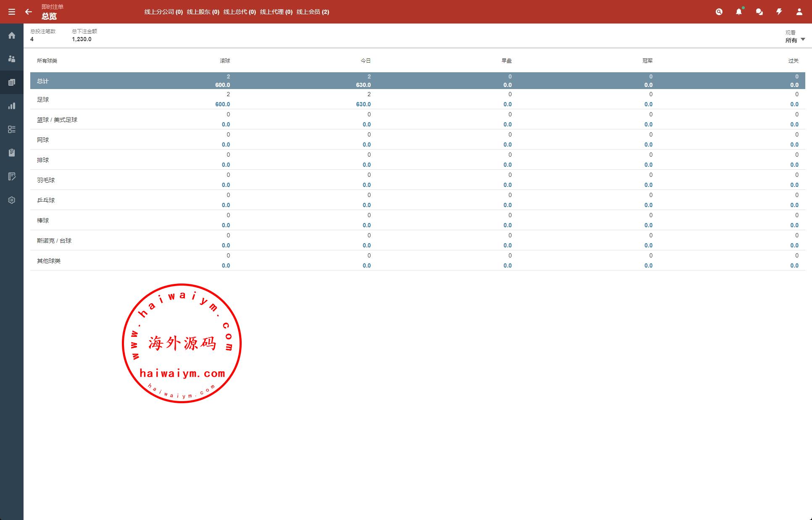Image resolution: width=812 pixels, height=520 pixels.
Task: Click the 滚球 column header
Action: point(225,61)
